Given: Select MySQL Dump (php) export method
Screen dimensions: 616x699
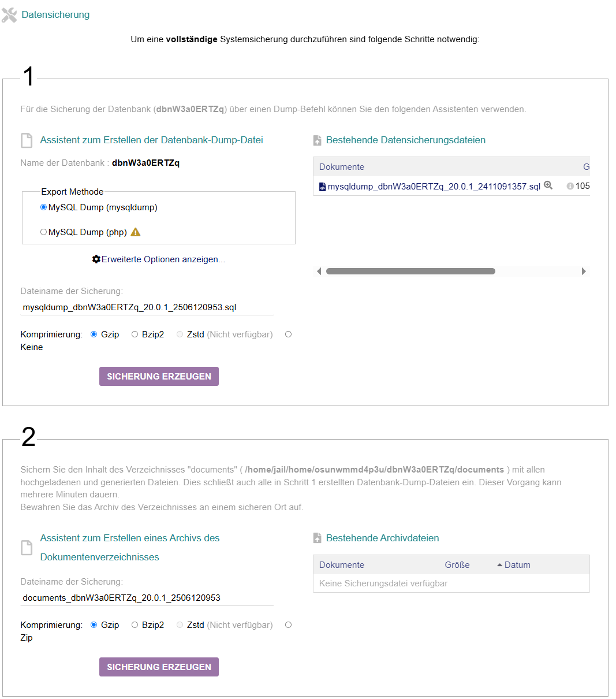Looking at the screenshot, I should pos(44,232).
